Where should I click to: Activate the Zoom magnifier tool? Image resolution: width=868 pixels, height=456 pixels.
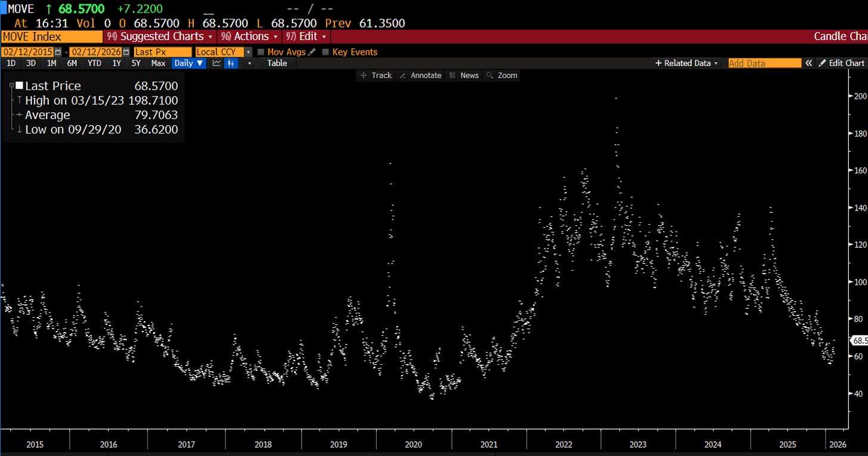[502, 75]
